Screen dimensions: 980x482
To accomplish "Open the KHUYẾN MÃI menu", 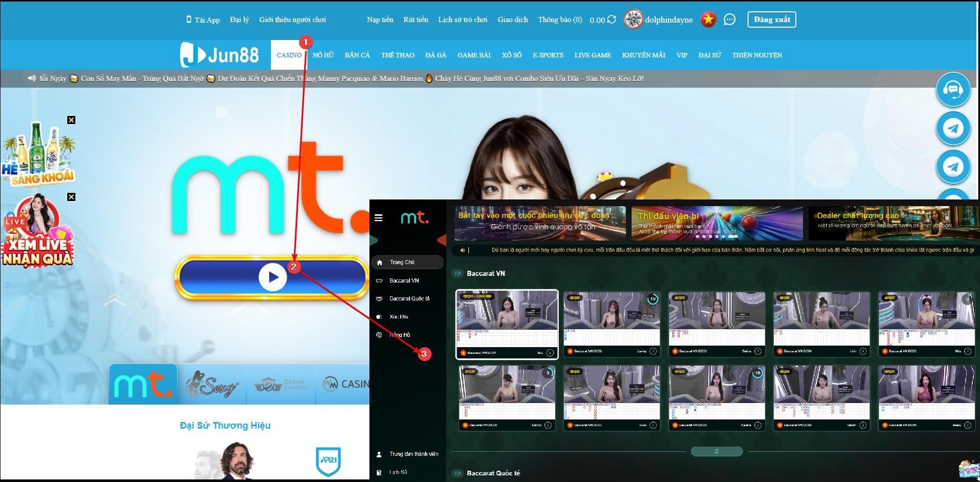I will [643, 55].
